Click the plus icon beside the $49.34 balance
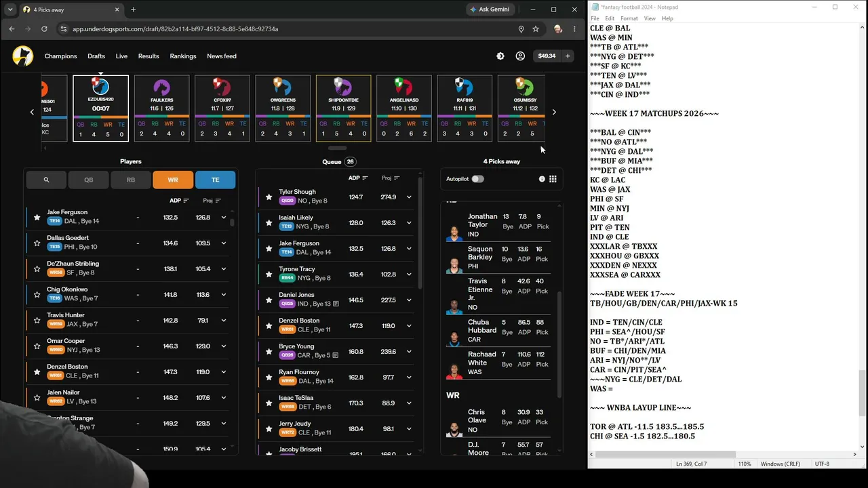868x488 pixels. coord(568,56)
